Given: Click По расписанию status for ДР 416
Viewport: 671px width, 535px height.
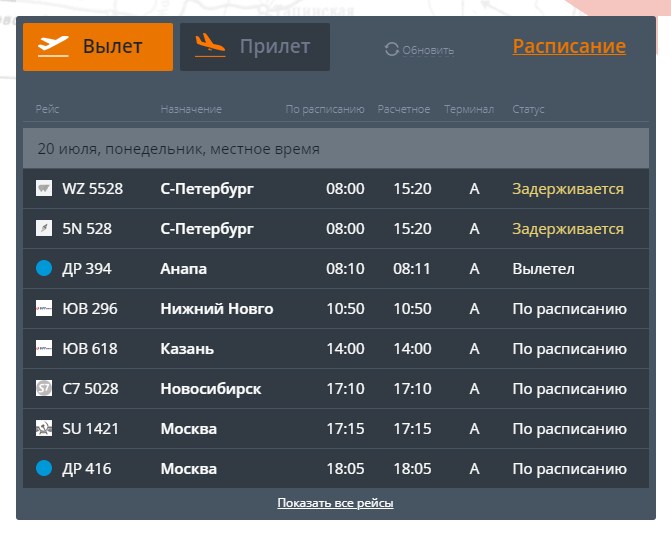Looking at the screenshot, I should pyautogui.click(x=570, y=469).
